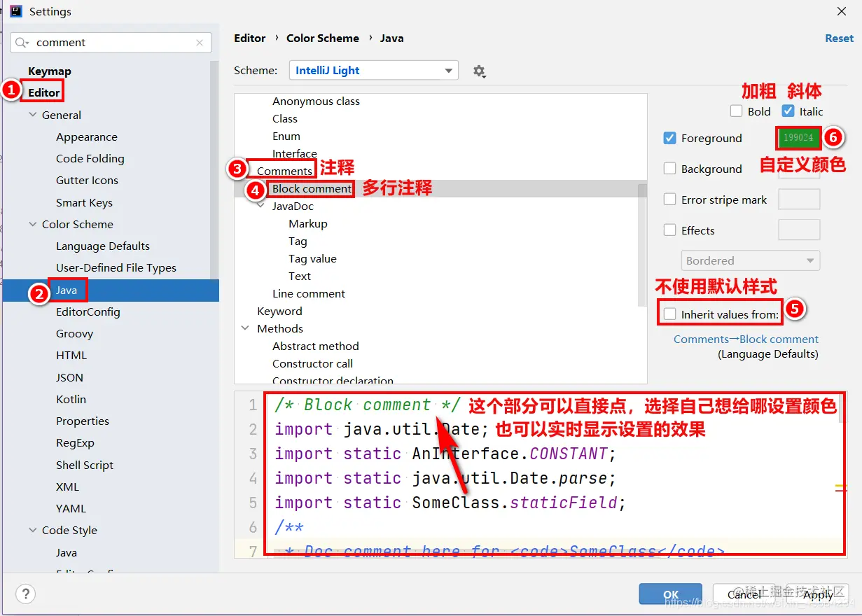Open the Bordered effects type dropdown
Image resolution: width=862 pixels, height=616 pixels.
[751, 260]
